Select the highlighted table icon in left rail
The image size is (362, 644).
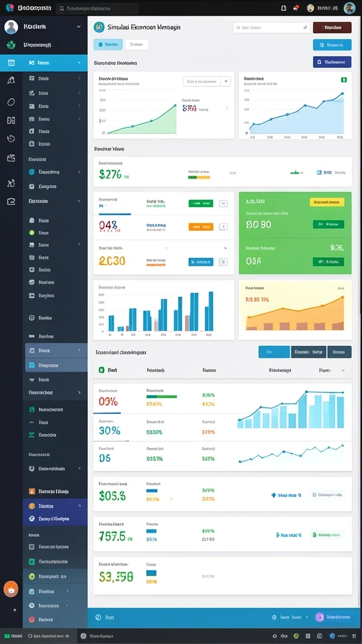pyautogui.click(x=11, y=63)
